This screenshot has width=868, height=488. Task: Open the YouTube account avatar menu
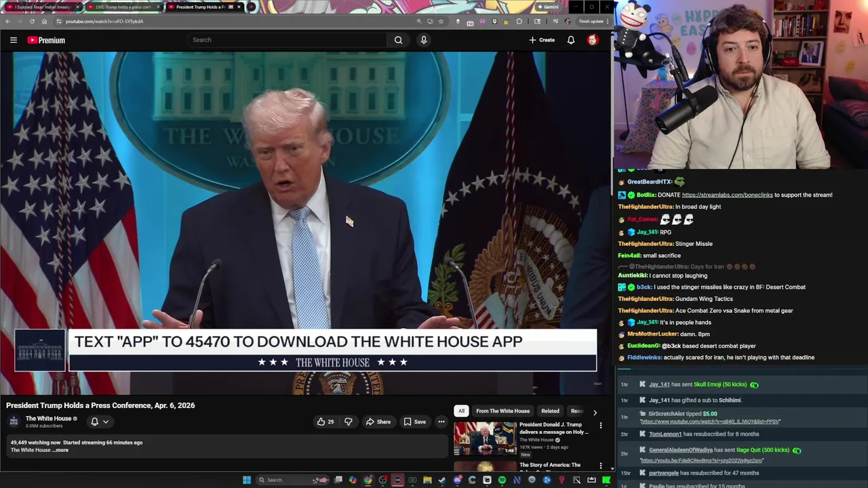tap(593, 40)
